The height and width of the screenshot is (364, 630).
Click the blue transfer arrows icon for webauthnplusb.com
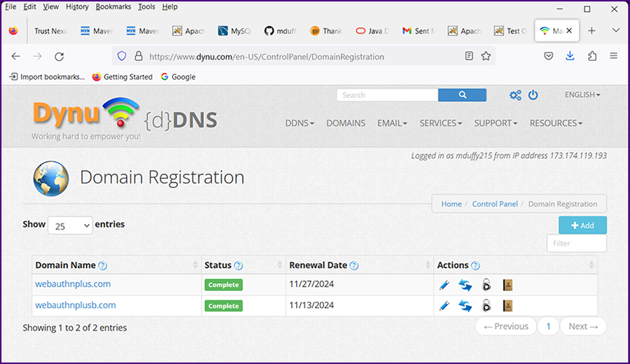[x=465, y=306]
